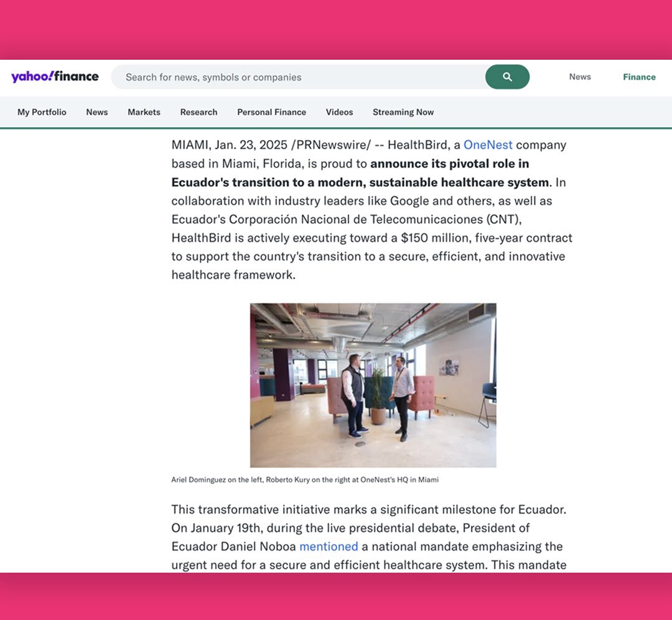
Task: Focus the search for news, symbols field
Action: coord(298,77)
